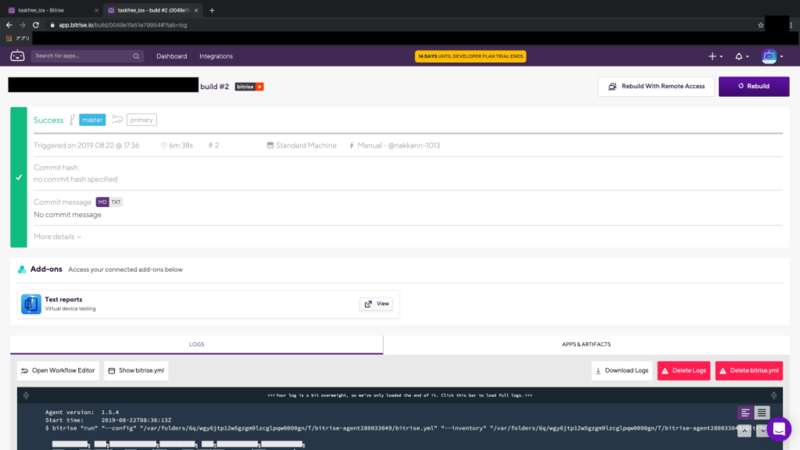Jump to log top with up arrow
Screen dimensions: 800x450
coord(744,431)
